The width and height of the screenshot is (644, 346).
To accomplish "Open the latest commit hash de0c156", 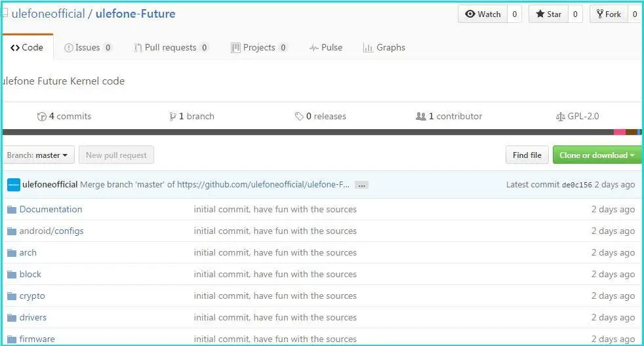I will point(576,185).
